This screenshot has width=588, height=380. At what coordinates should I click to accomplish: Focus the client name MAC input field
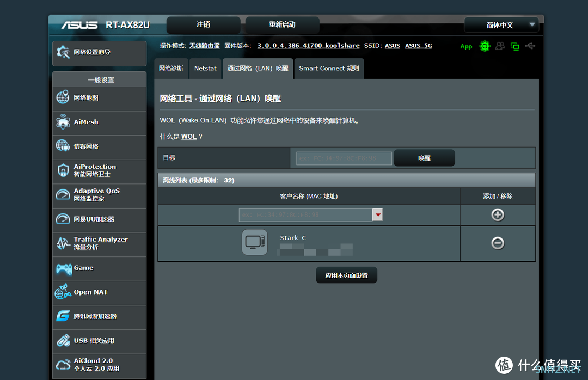305,215
